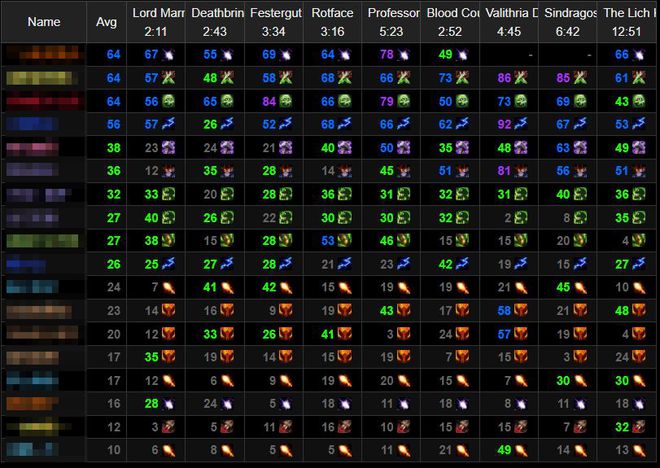This screenshot has width=660, height=468.
Task: Click the spec icon beside 32 under The Lich King
Action: pos(639,427)
